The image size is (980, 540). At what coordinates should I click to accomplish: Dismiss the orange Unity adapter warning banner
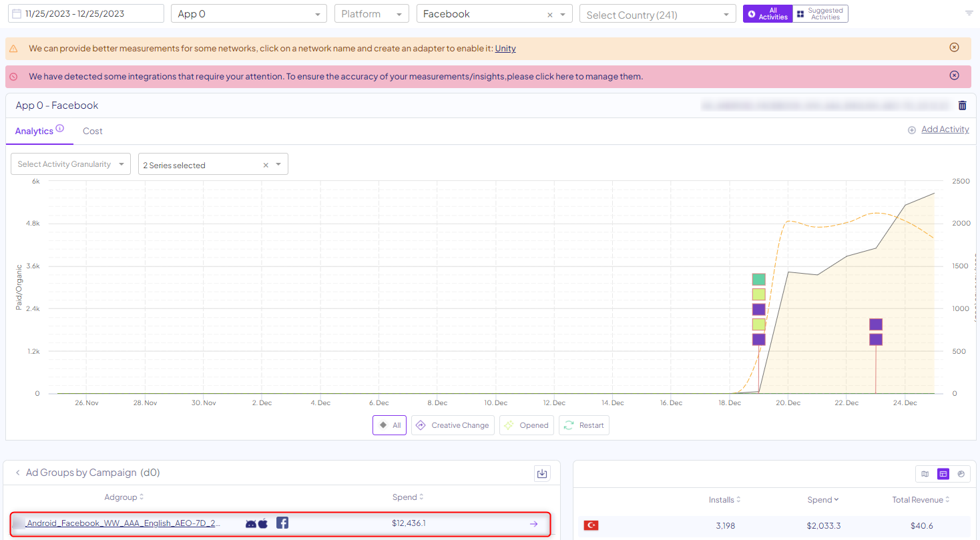(x=954, y=47)
